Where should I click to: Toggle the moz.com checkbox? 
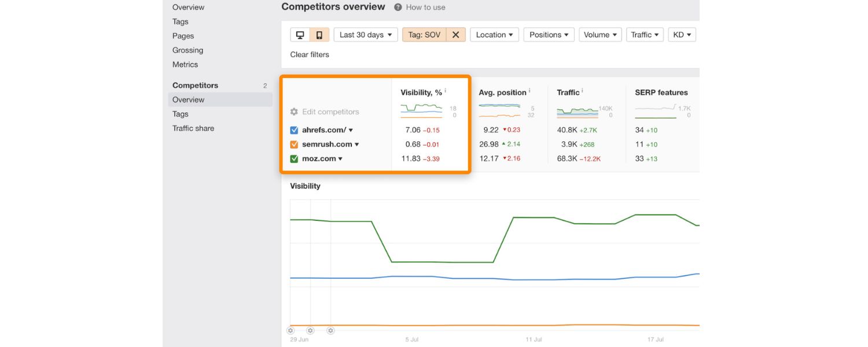(295, 158)
